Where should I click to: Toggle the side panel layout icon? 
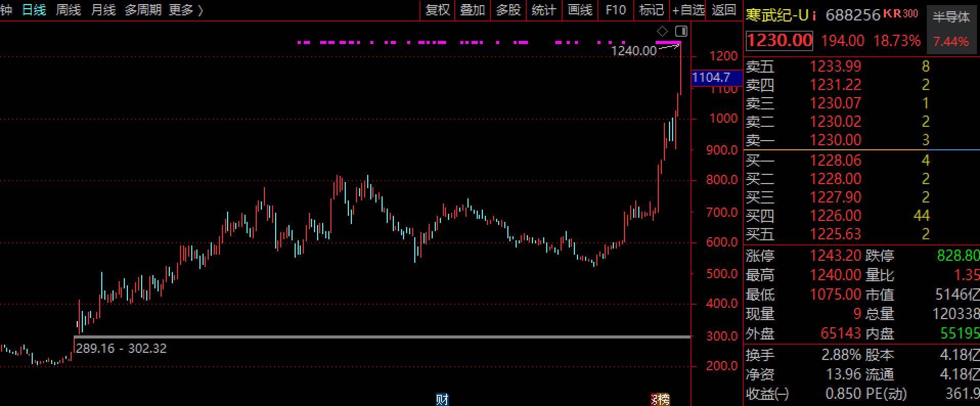pos(681,31)
